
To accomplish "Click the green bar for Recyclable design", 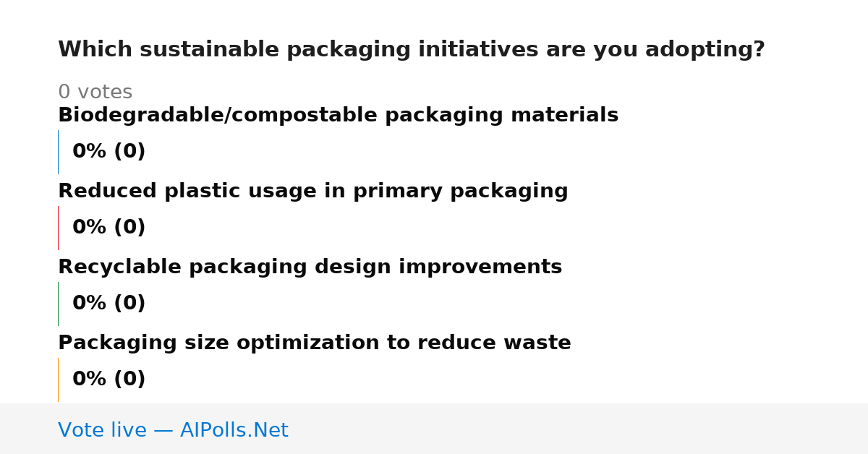I will [58, 304].
